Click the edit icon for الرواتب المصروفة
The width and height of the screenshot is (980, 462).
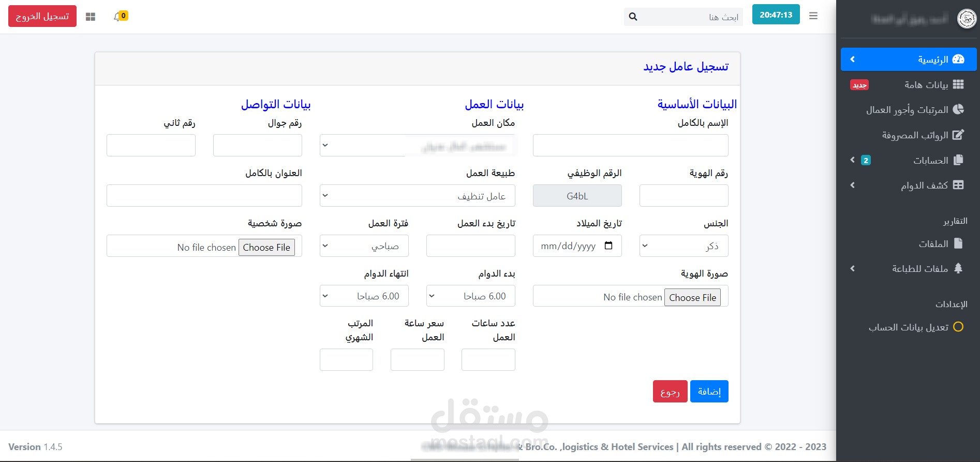tap(958, 135)
